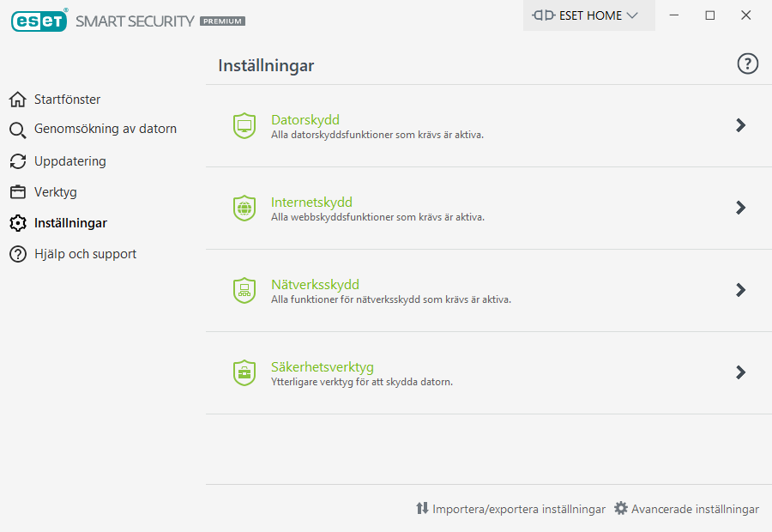Expand the Nätverksskydd section arrow
Image resolution: width=772 pixels, height=532 pixels.
[x=741, y=290]
